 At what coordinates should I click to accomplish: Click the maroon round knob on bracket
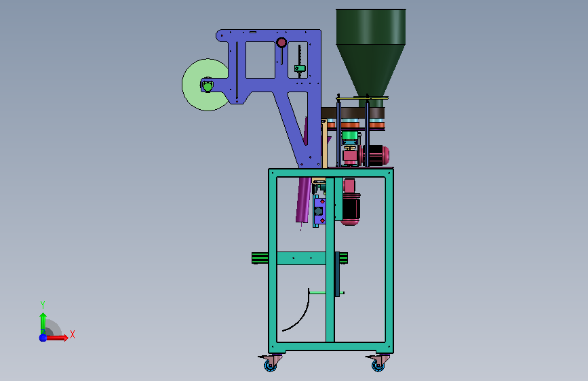click(x=281, y=43)
